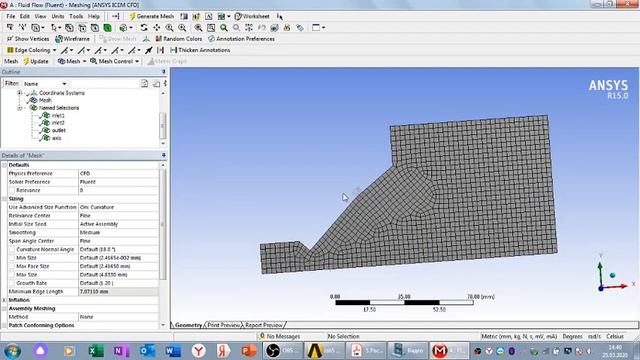Collapse the Sizing section

point(4,199)
